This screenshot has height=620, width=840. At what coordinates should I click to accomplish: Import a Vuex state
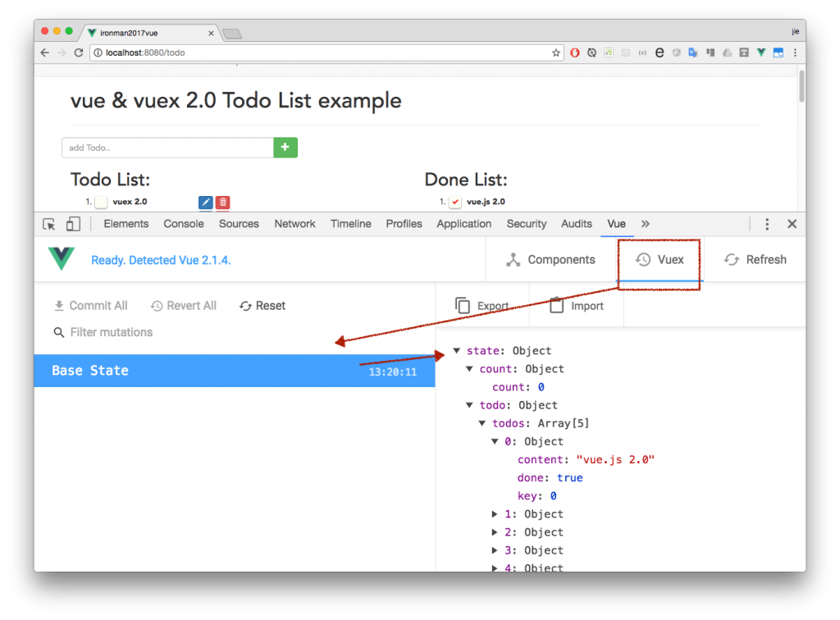[x=577, y=306]
